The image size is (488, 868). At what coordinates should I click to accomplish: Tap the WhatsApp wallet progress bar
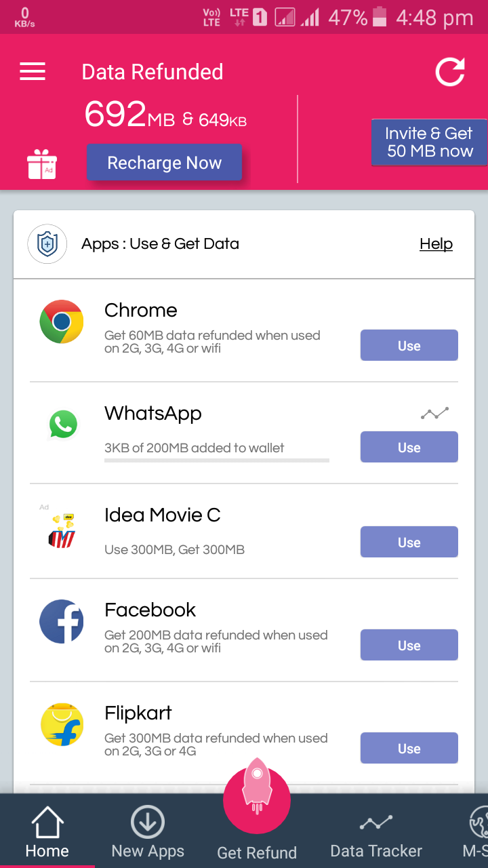point(217,460)
